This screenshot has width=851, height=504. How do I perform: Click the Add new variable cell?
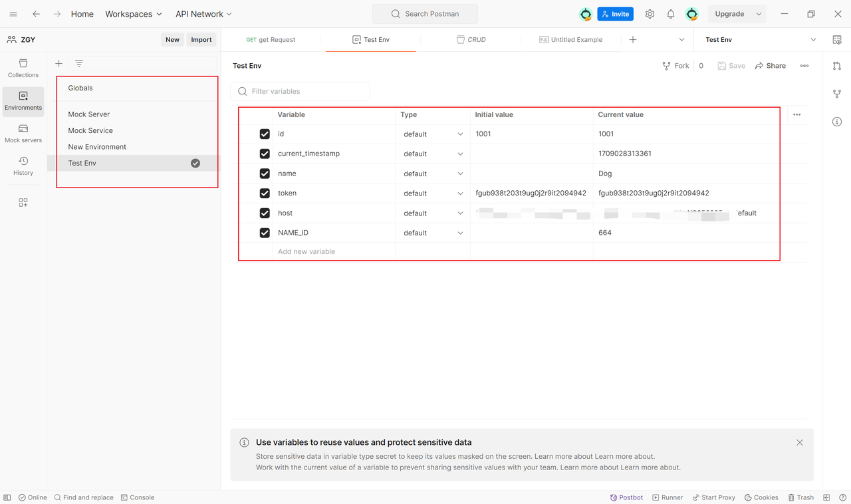point(334,251)
